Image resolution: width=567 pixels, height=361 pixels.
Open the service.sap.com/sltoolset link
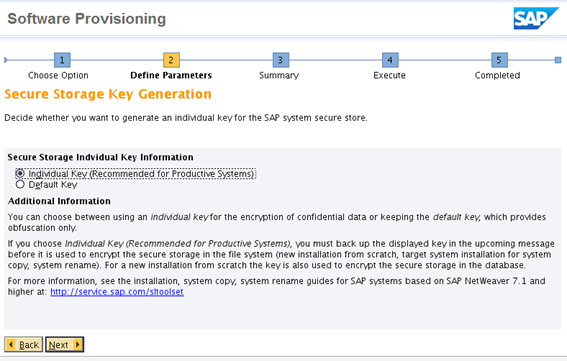pos(117,292)
